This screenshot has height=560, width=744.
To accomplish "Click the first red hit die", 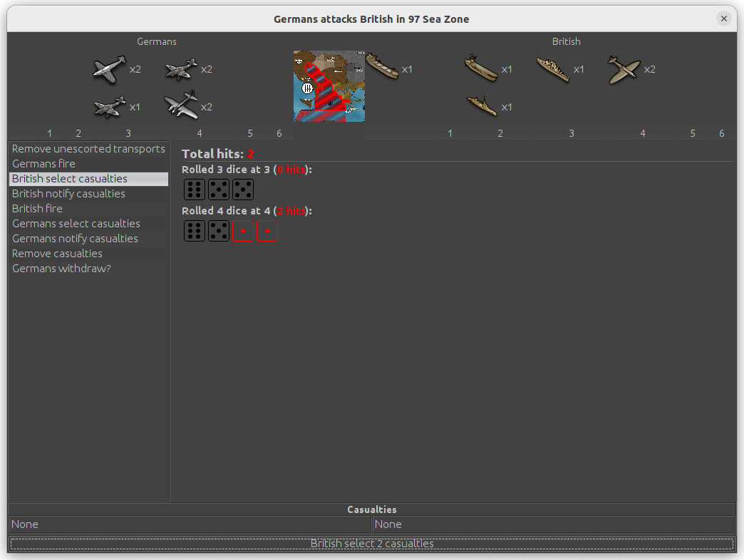I will click(x=243, y=231).
